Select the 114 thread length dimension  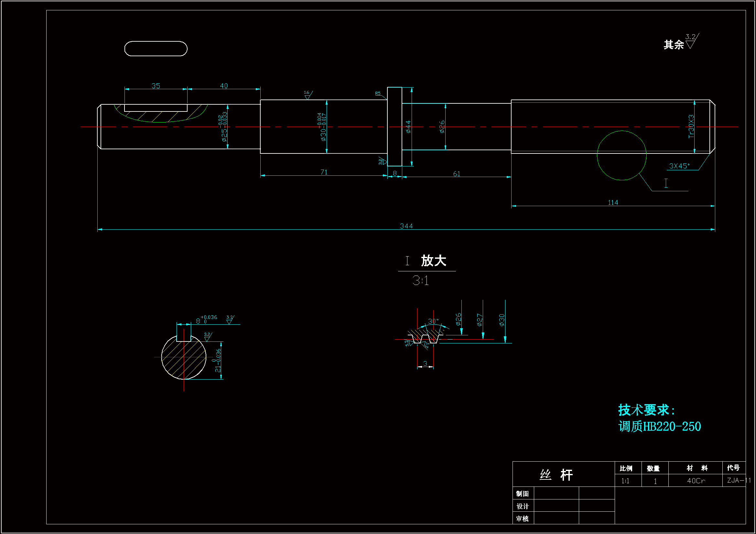point(613,203)
